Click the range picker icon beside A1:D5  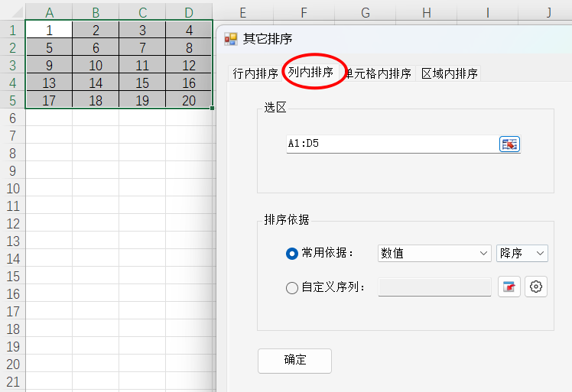(x=509, y=144)
